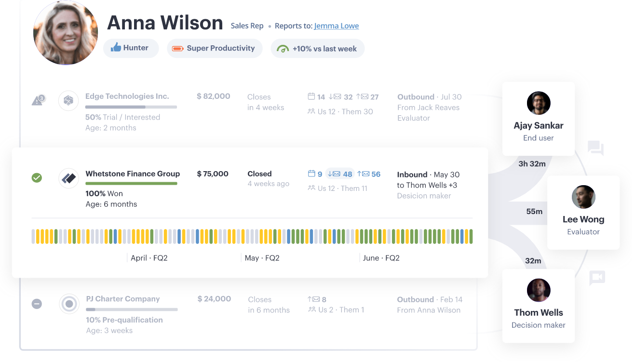This screenshot has height=364, width=635.
Task: Click the PJ Charter Company logo icon
Action: pyautogui.click(x=69, y=304)
